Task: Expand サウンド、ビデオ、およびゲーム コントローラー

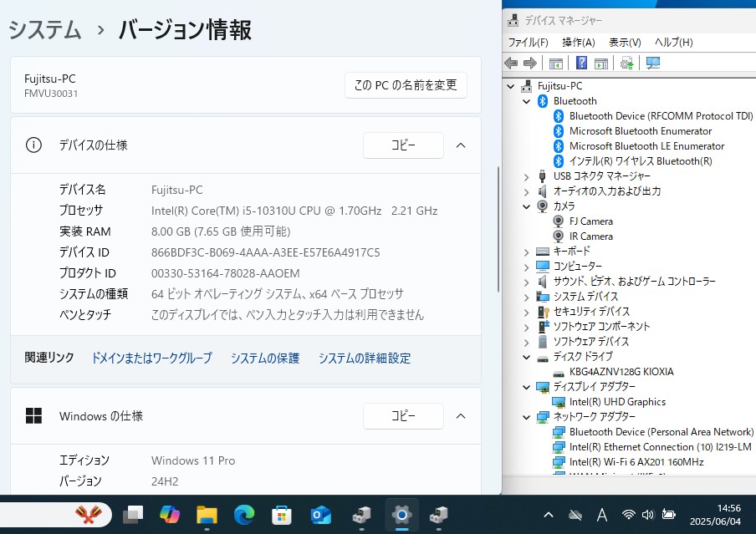Action: (527, 282)
